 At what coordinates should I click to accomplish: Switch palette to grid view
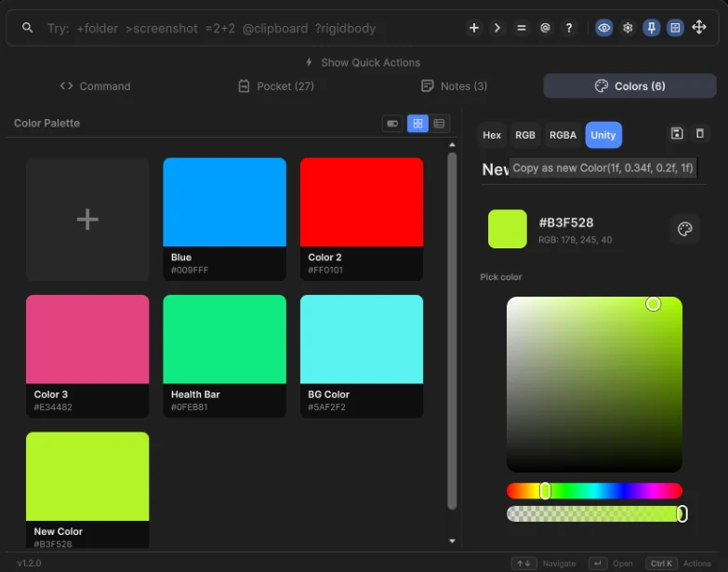point(417,124)
